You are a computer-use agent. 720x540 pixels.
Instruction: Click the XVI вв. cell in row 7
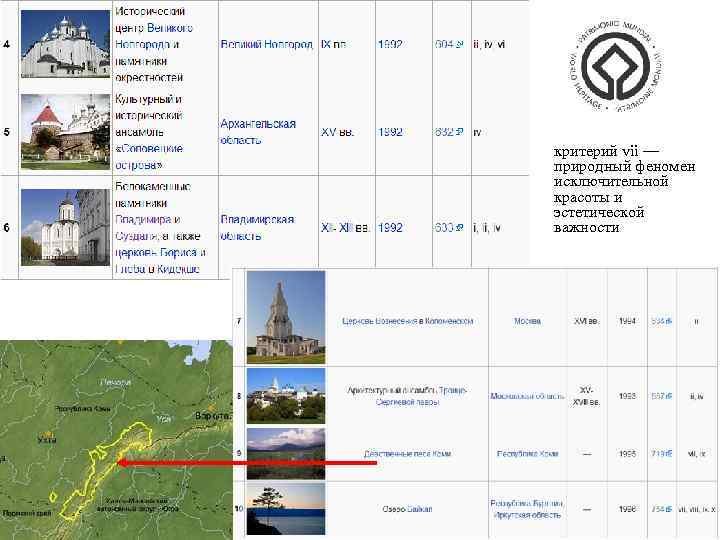coord(586,321)
